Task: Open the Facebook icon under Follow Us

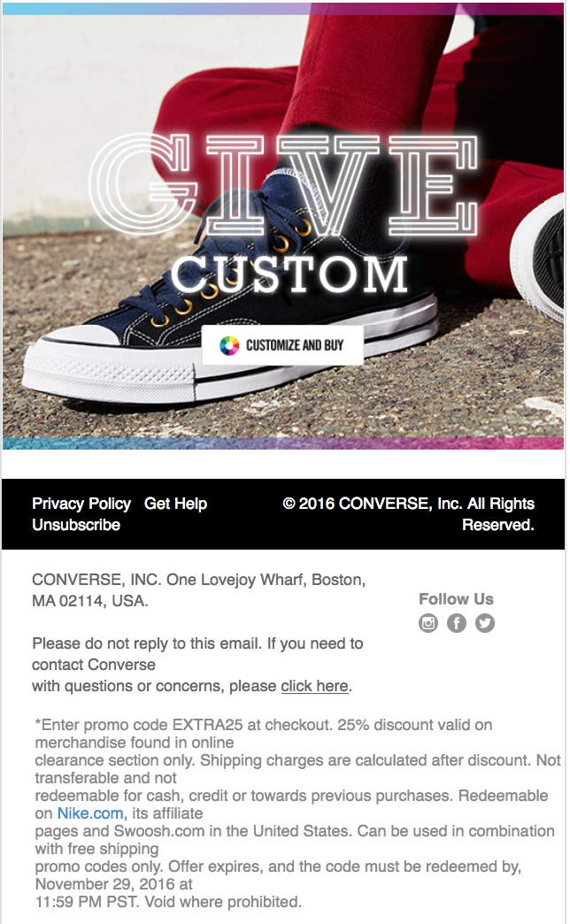Action: (x=456, y=623)
